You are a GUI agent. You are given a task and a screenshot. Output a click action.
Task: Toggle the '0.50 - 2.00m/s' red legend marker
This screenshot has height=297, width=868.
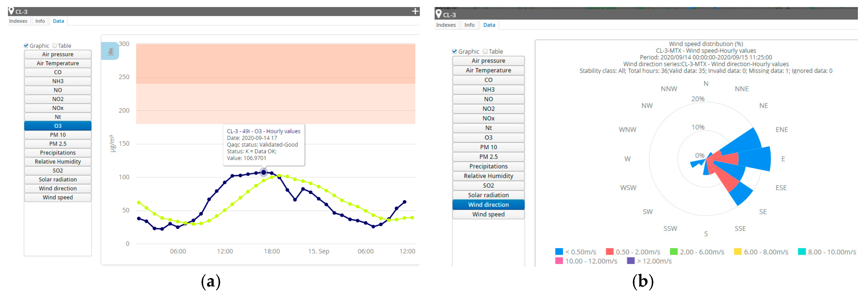(610, 252)
